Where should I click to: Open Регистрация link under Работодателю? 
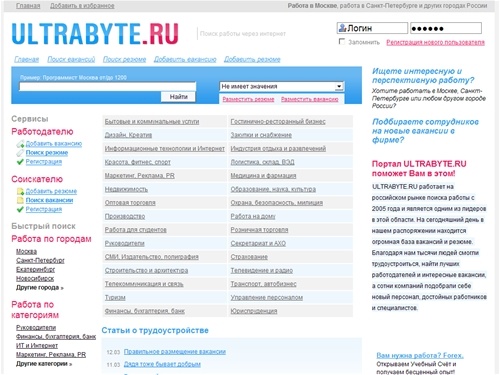[44, 162]
